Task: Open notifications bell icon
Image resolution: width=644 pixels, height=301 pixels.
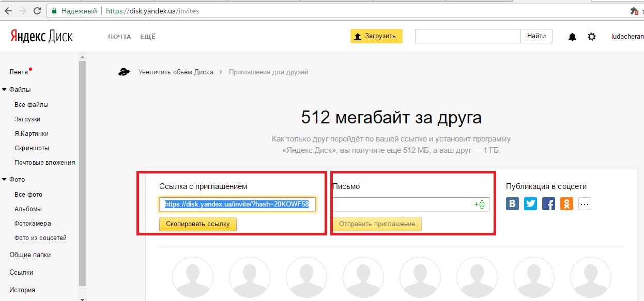Action: click(x=572, y=37)
